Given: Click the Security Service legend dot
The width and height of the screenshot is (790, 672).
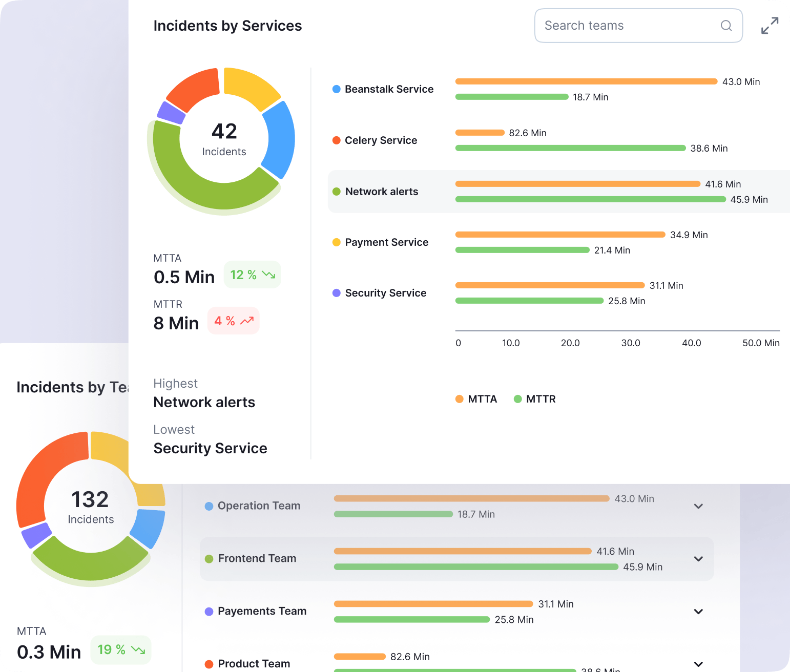Looking at the screenshot, I should coord(336,292).
